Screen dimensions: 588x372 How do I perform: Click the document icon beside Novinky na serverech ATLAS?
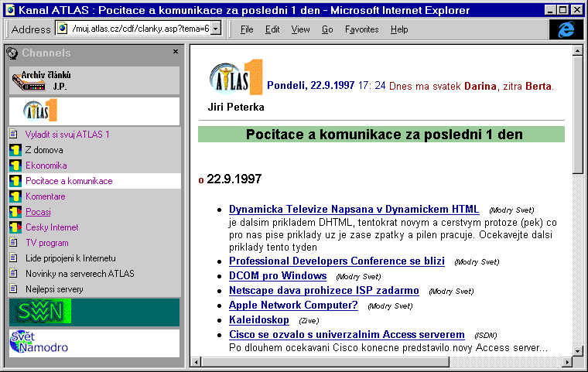tap(14, 273)
